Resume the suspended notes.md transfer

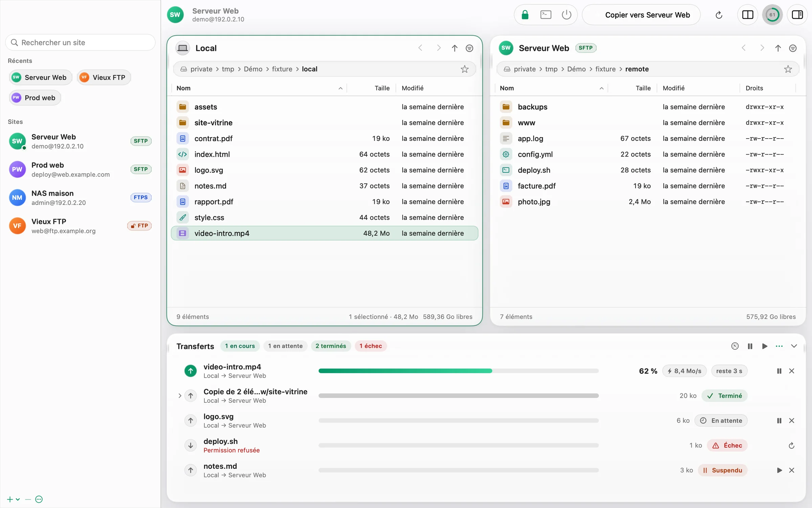click(x=779, y=470)
